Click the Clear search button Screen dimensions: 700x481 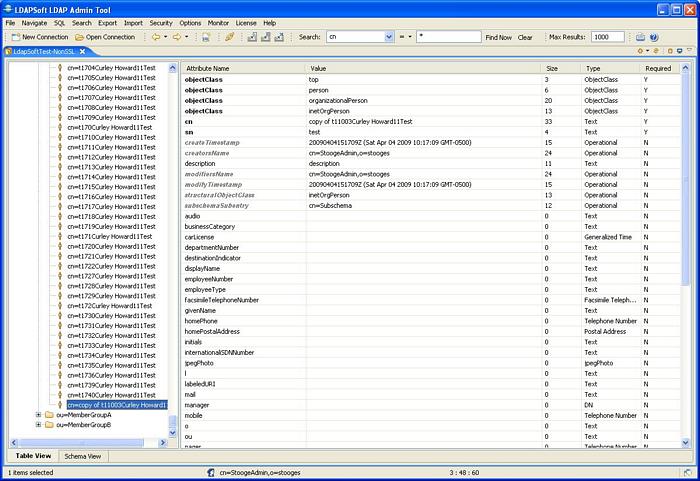[x=525, y=37]
